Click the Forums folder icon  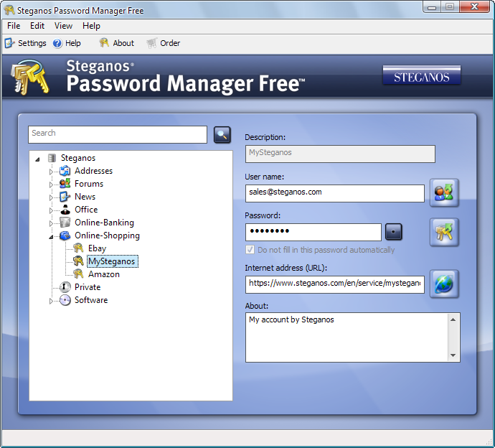click(x=65, y=184)
